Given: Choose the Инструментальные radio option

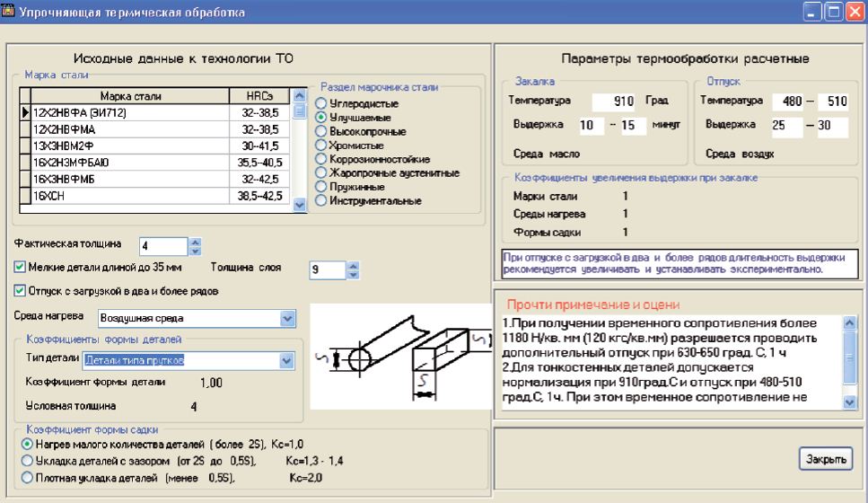Looking at the screenshot, I should click(320, 200).
